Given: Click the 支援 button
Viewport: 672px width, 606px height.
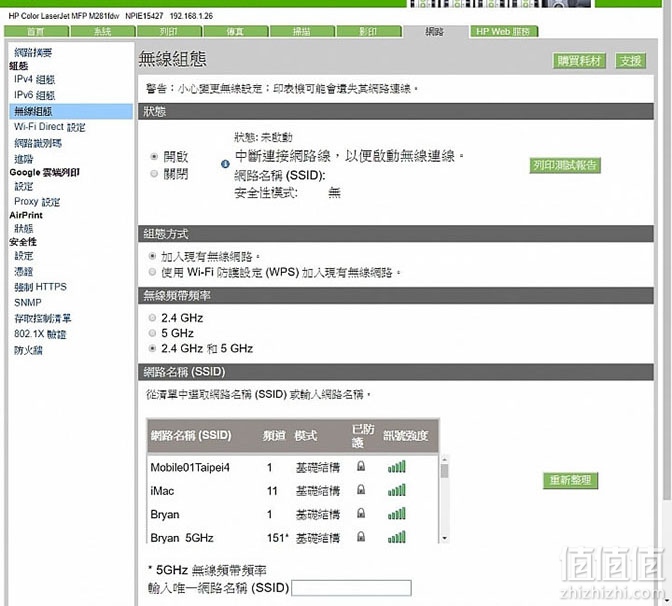Looking at the screenshot, I should tap(630, 61).
